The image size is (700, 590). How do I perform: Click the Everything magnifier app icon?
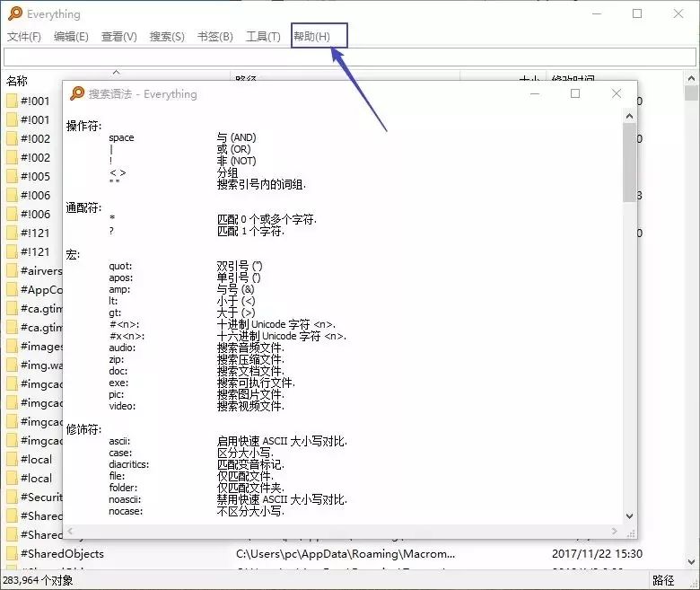pos(14,13)
